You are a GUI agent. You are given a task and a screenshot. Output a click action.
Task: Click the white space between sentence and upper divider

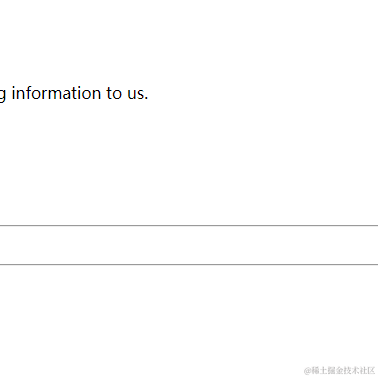(189, 163)
